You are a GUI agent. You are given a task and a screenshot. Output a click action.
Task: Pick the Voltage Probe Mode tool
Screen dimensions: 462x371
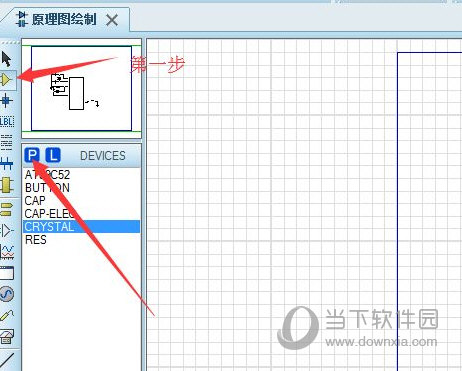pos(7,315)
